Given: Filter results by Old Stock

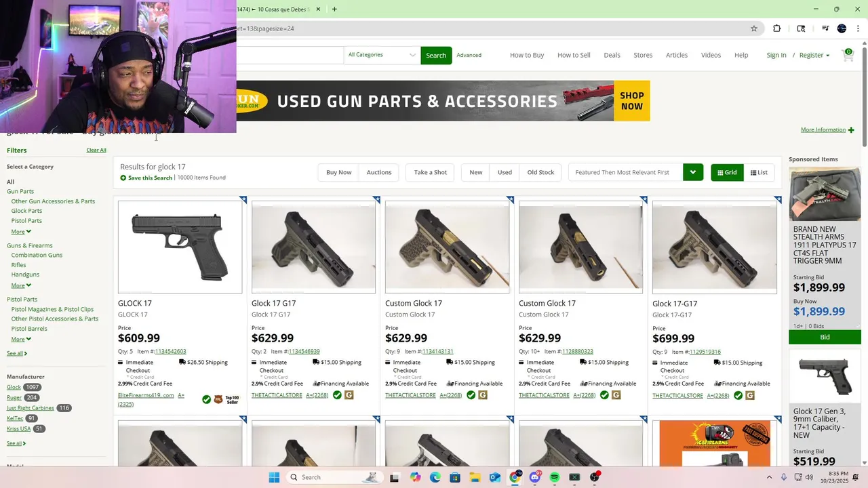Looking at the screenshot, I should [540, 172].
